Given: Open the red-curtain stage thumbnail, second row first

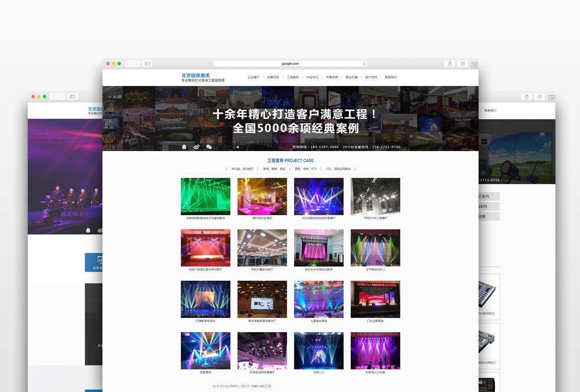Looking at the screenshot, I should click(x=205, y=248).
